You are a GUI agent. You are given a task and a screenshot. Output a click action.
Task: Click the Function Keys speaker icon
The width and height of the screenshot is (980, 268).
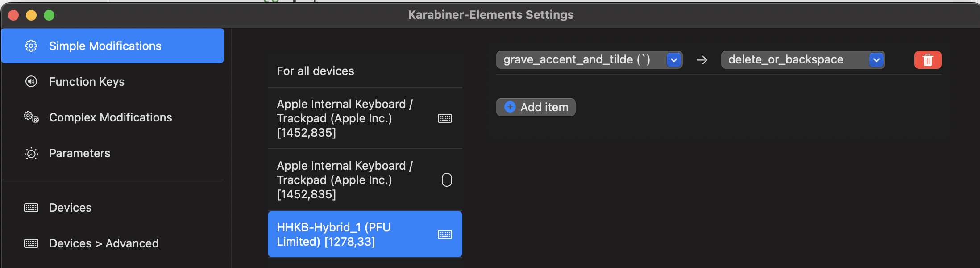click(31, 81)
